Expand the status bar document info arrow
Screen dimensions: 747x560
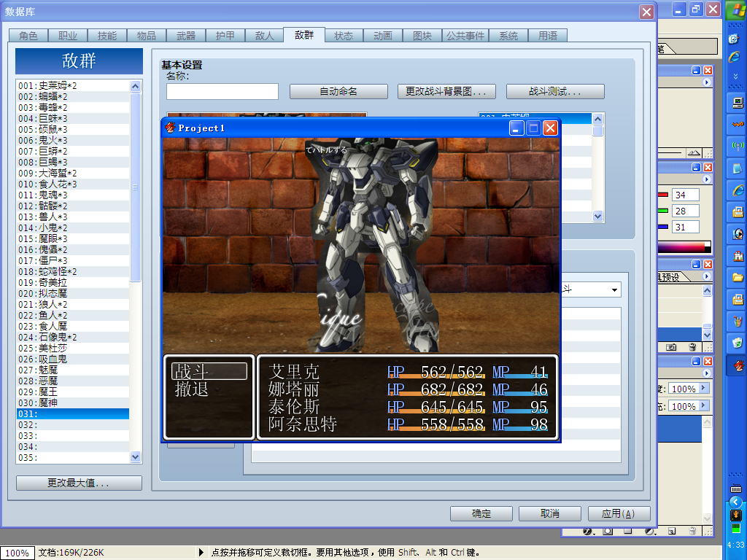(x=201, y=553)
